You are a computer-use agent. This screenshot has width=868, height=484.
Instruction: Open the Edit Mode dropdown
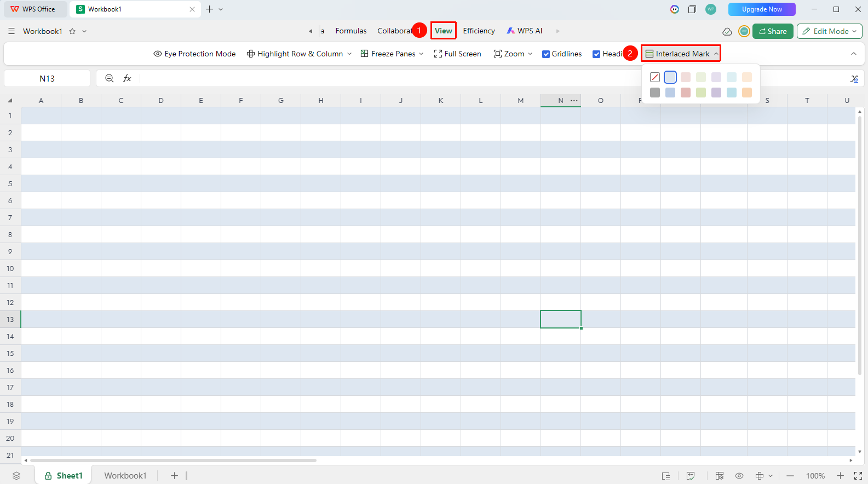pyautogui.click(x=829, y=31)
